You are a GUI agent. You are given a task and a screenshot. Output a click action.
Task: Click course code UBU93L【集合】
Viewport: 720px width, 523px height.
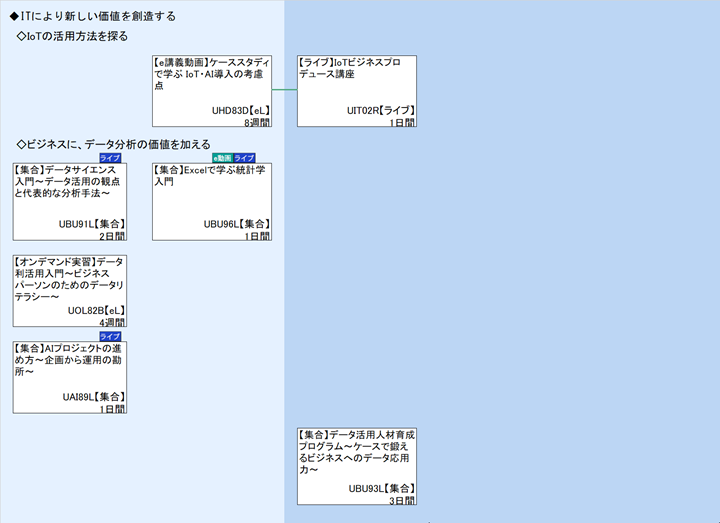[381, 488]
